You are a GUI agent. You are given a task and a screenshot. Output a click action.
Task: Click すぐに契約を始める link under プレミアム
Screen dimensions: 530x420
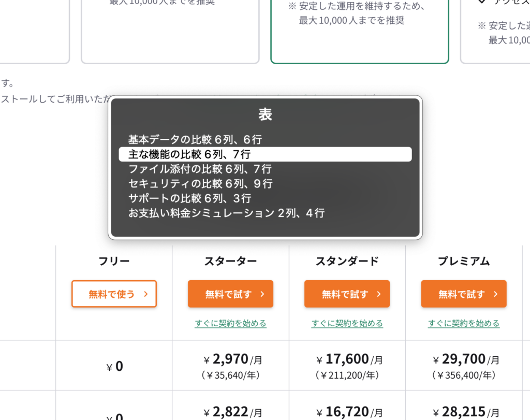[464, 323]
